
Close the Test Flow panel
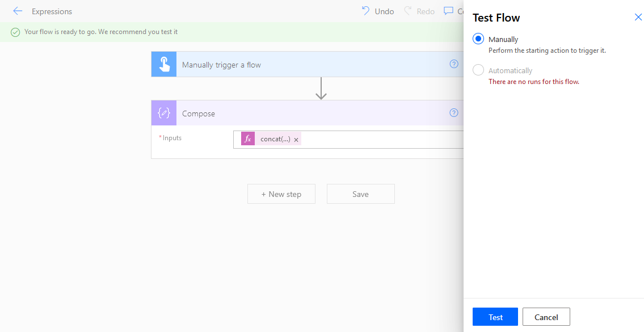tap(638, 18)
